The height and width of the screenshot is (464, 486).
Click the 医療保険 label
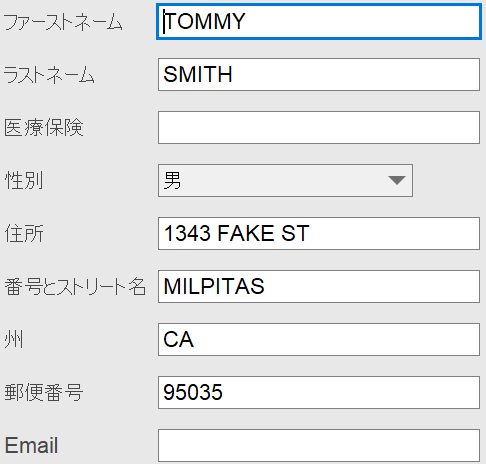coord(44,127)
